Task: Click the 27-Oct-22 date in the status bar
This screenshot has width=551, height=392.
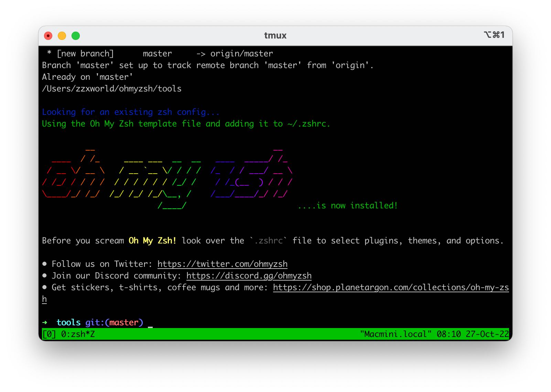Action: tap(487, 334)
